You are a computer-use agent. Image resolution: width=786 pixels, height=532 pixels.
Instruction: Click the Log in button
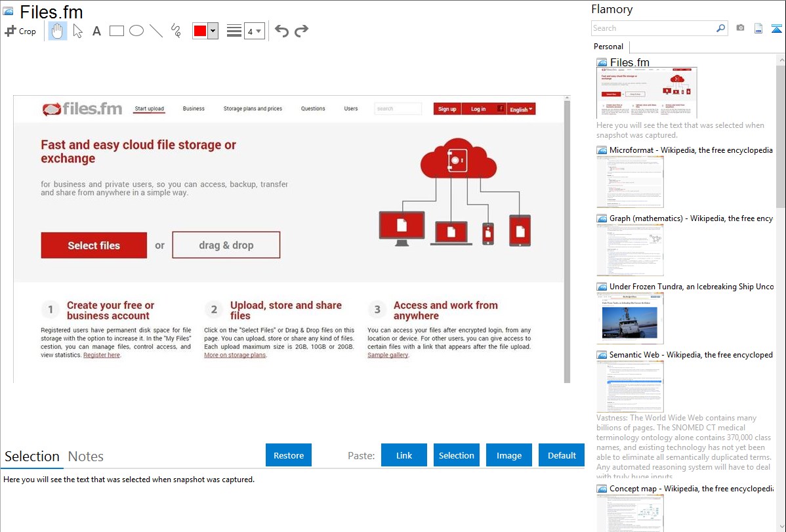pyautogui.click(x=478, y=109)
